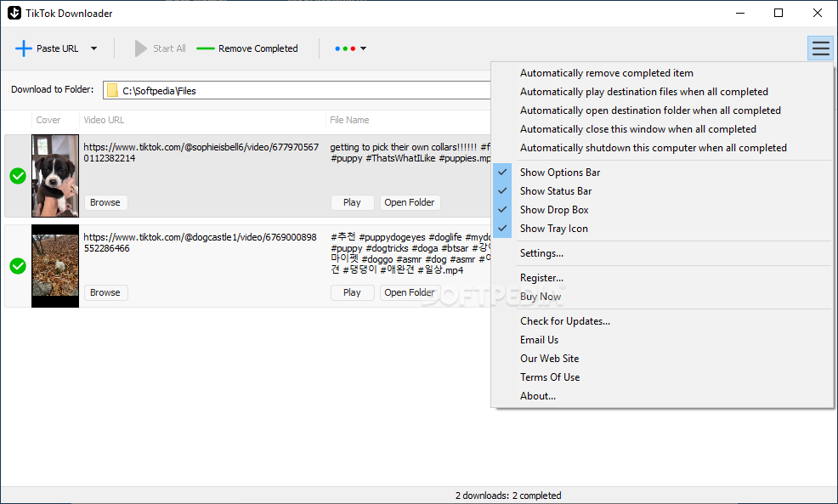Play the 'getting to pick their own collars' video

(352, 202)
